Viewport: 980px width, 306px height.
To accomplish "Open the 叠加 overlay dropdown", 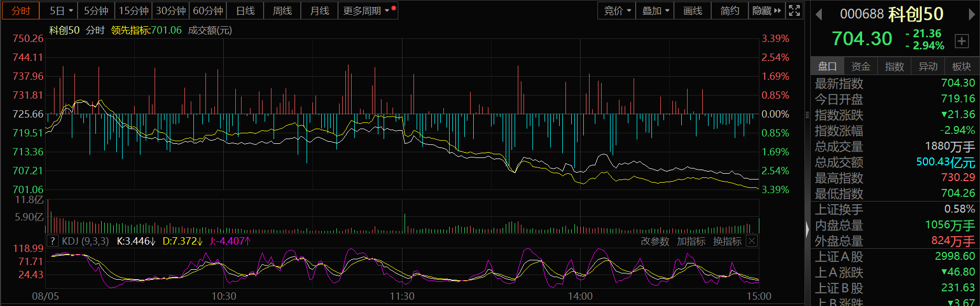I will pyautogui.click(x=655, y=10).
